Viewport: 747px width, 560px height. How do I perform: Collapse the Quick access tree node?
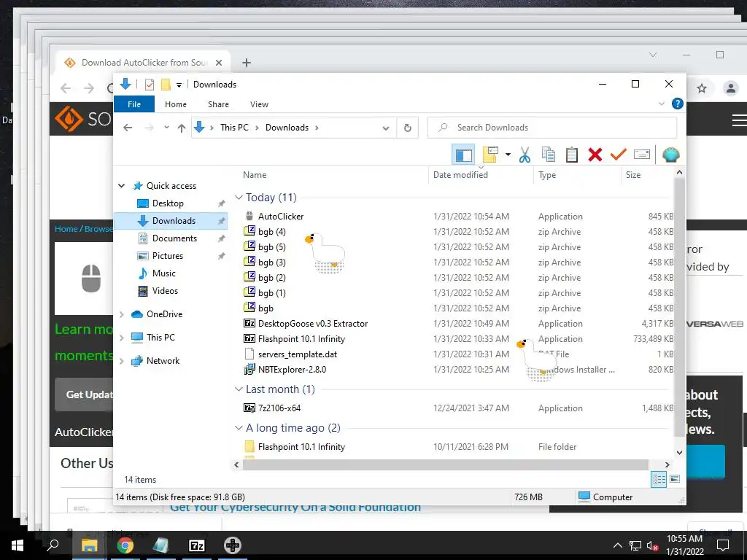coord(122,186)
